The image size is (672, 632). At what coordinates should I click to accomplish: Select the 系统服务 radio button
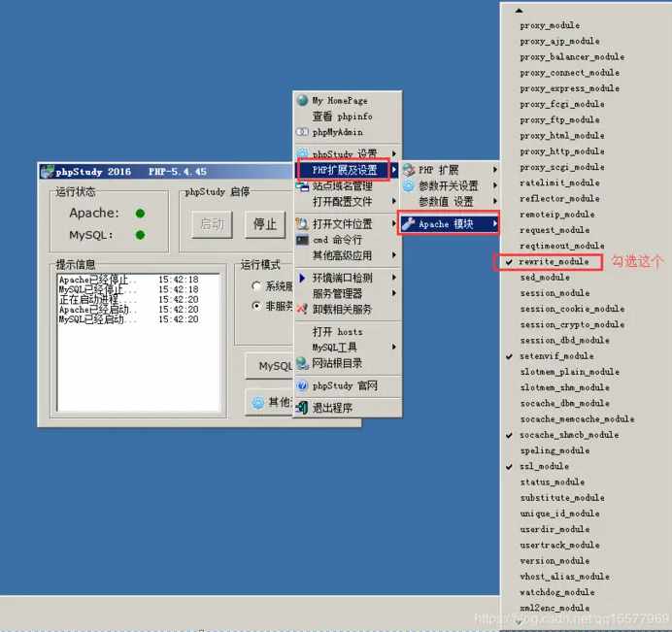[x=256, y=285]
